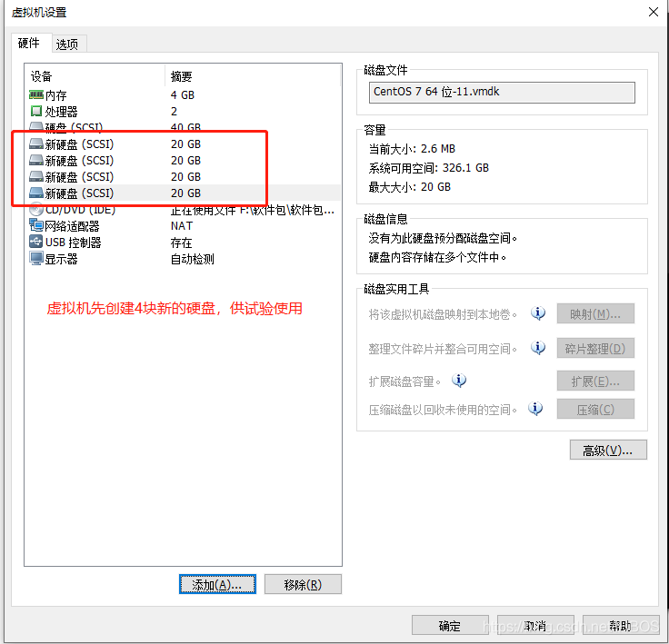Viewport: 669px width, 644px height.
Task: Click the 4 GB memory summary value
Action: coord(183,94)
